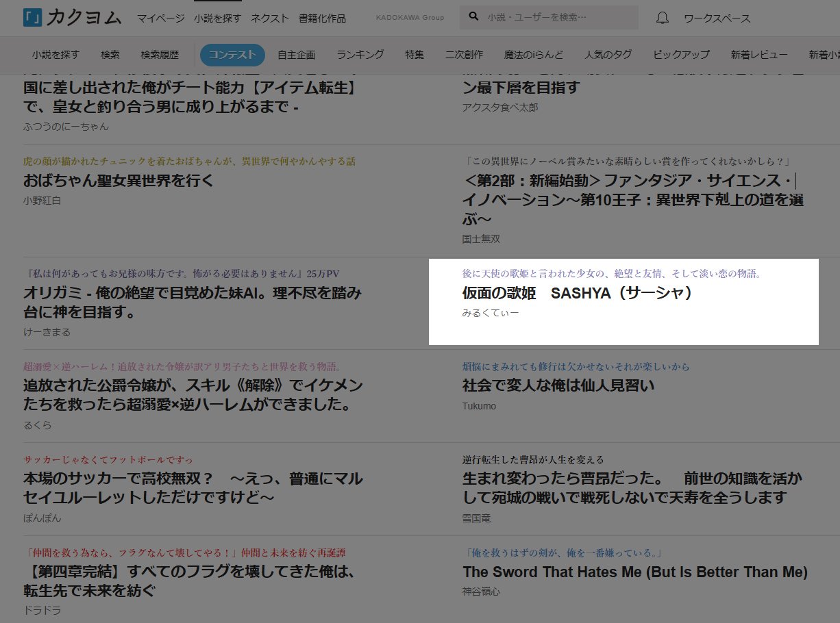The height and width of the screenshot is (623, 840).
Task: Open the 新着レビュー tab
Action: click(x=759, y=55)
